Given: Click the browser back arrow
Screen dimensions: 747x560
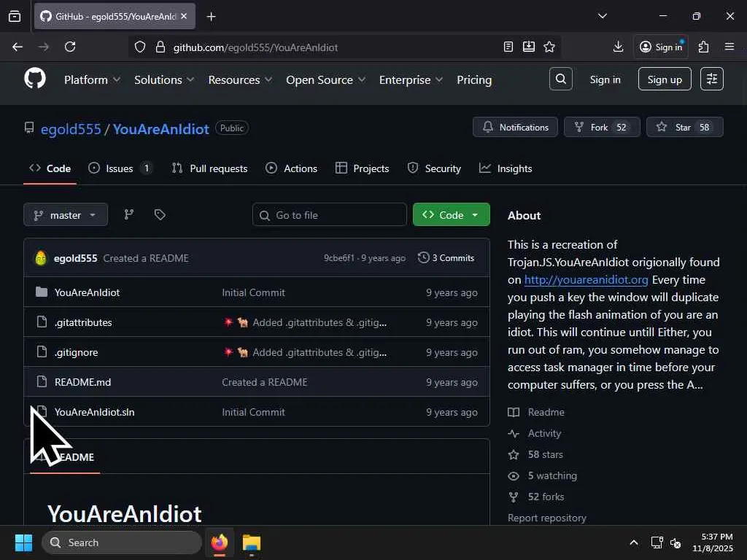Looking at the screenshot, I should (x=18, y=47).
